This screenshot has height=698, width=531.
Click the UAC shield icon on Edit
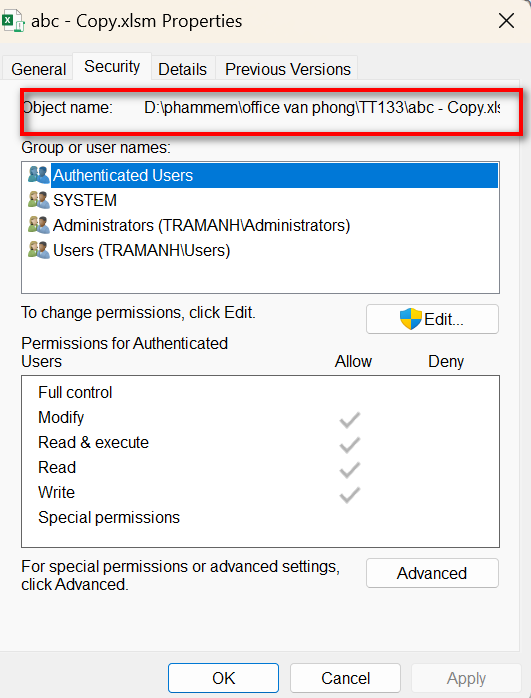coord(410,319)
